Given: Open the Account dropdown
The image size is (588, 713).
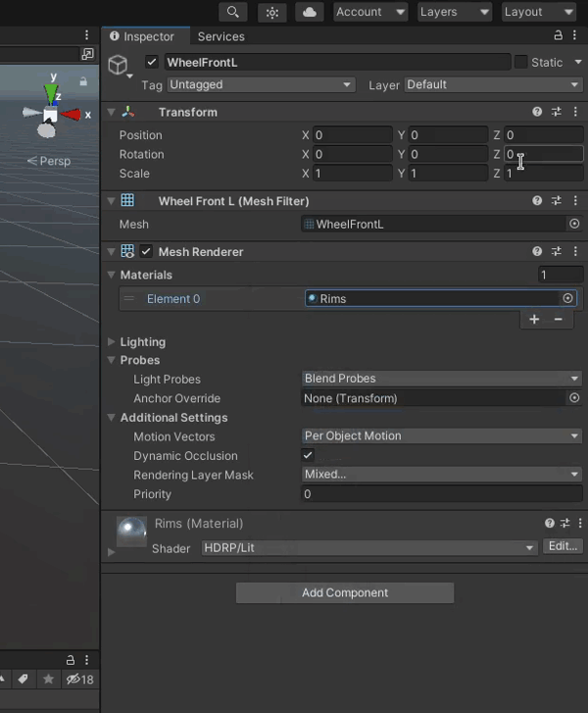Looking at the screenshot, I should [370, 12].
